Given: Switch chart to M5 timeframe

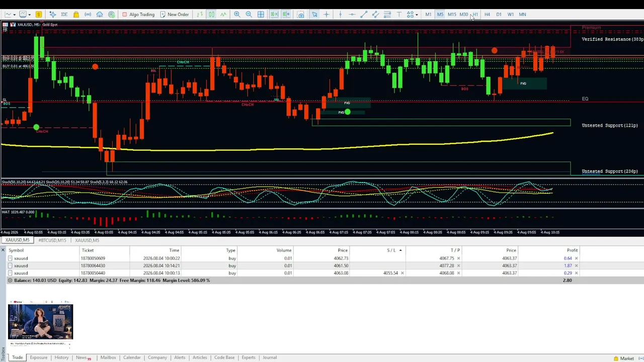Looking at the screenshot, I should 440,15.
